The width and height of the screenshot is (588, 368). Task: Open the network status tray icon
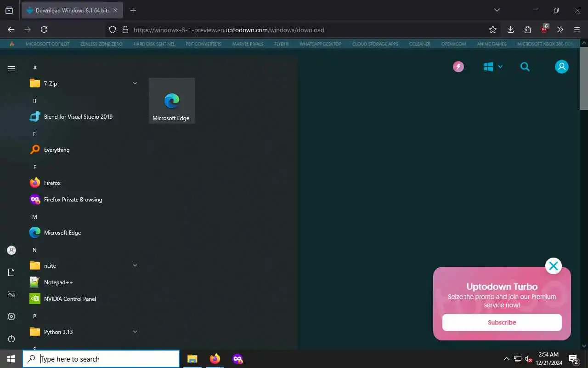518,359
